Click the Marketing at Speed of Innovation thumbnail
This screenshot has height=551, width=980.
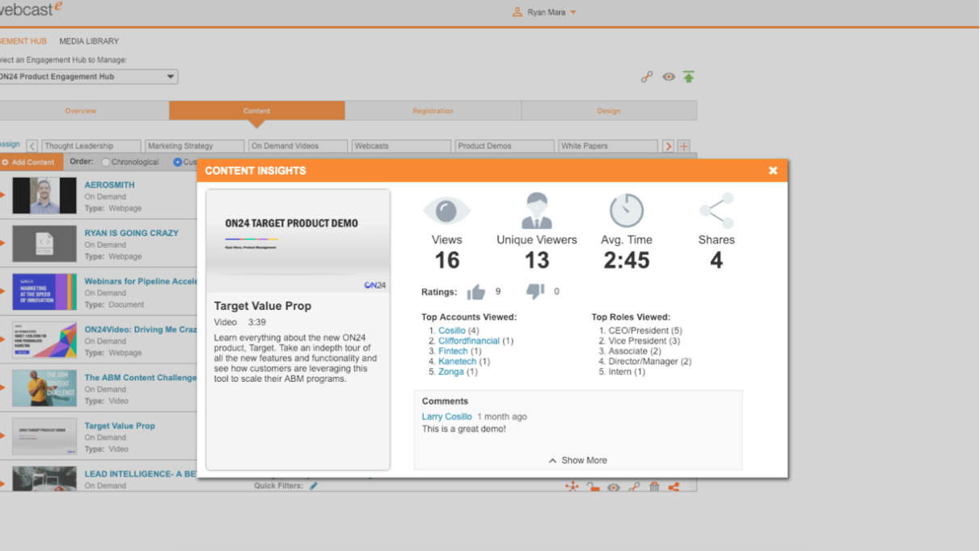44,292
